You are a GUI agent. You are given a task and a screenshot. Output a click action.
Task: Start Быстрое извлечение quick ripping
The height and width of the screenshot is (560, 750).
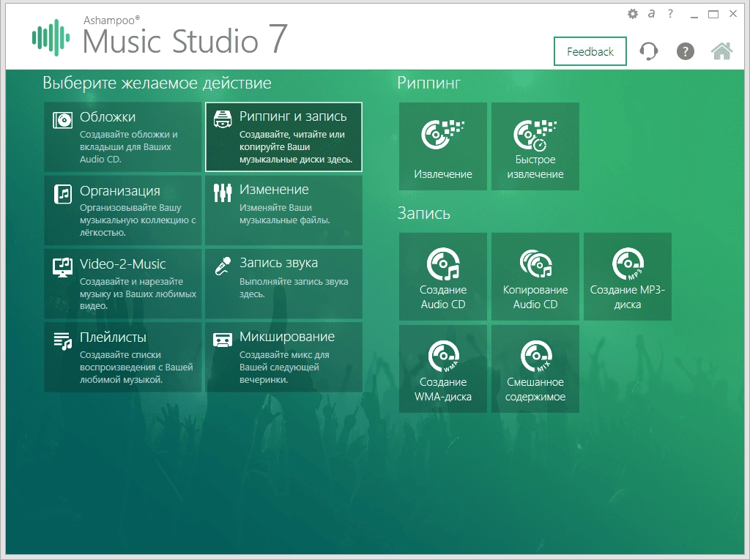[535, 146]
